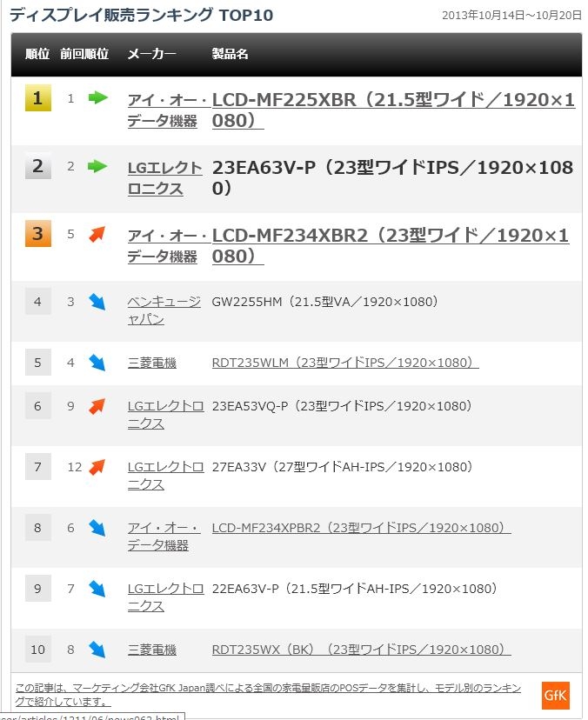The width and height of the screenshot is (588, 720).
Task: Click the 三菱電機 maker link in rank 5 row
Action: point(152,363)
